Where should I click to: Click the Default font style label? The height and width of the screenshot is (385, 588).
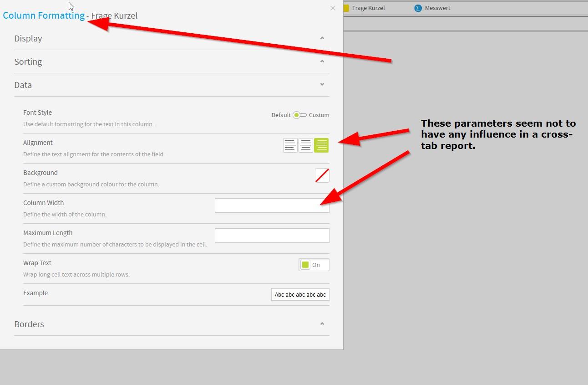coord(281,115)
